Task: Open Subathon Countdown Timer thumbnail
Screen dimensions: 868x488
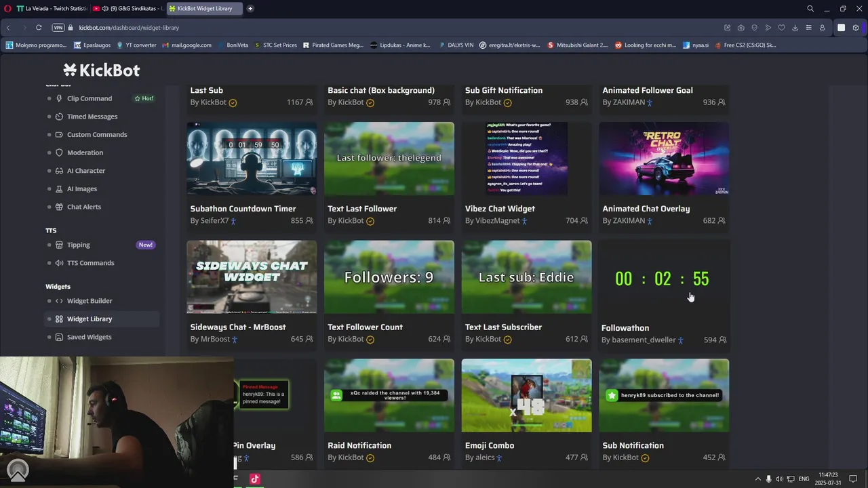Action: tap(252, 159)
